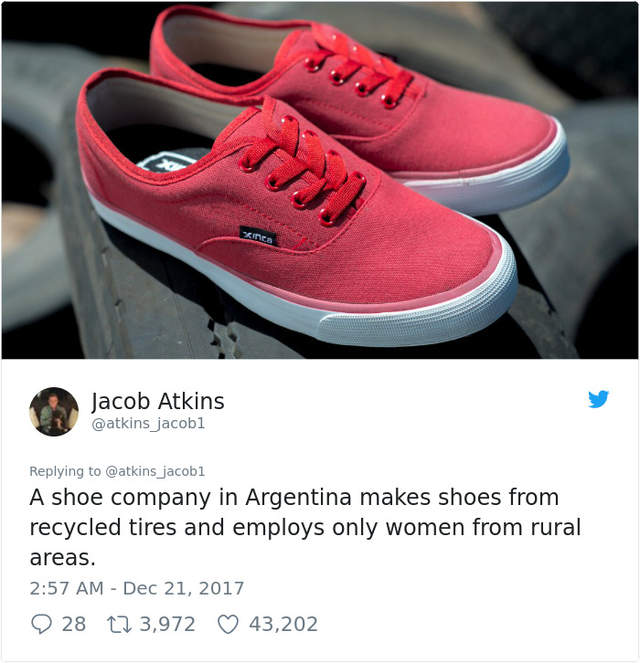
Task: Click the Dec 21, 2017 date
Action: click(183, 588)
